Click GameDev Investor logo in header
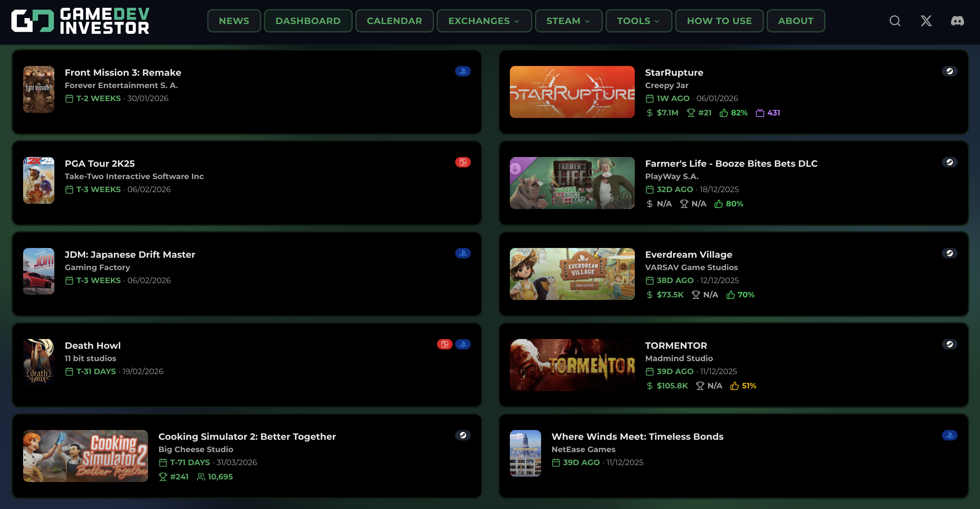Image resolution: width=980 pixels, height=509 pixels. (80, 21)
